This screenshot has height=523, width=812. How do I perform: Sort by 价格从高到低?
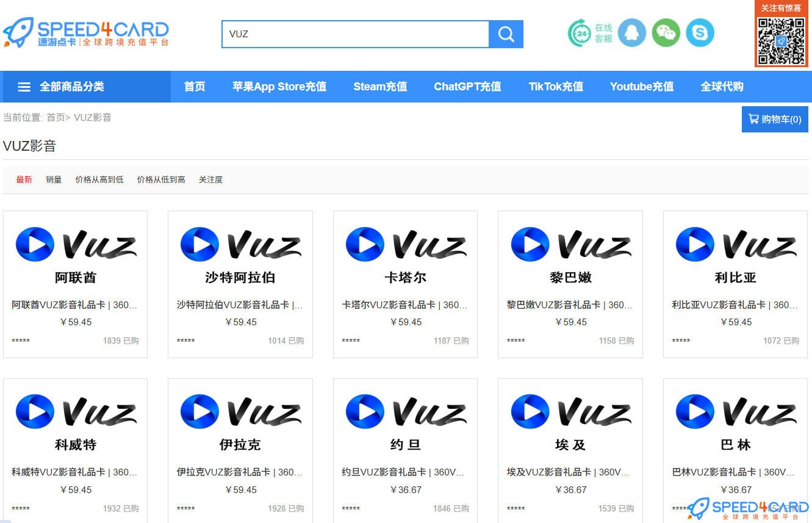point(99,179)
